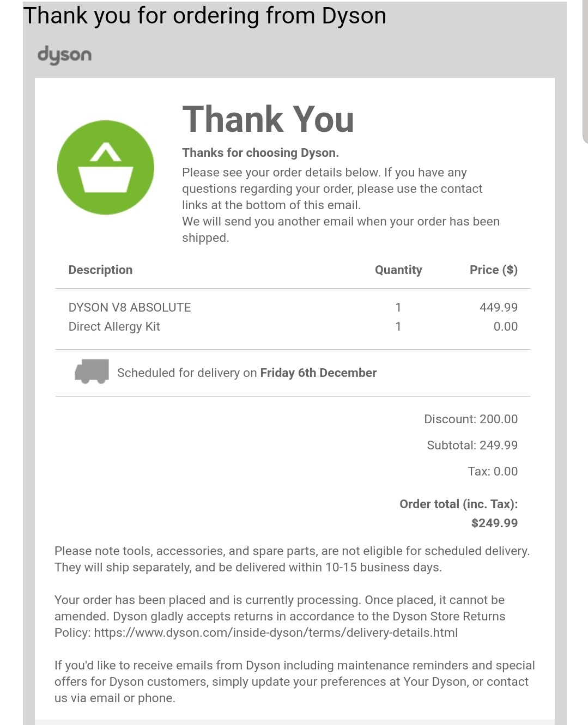Select the DYSON V8 ABSOLUTE item row
588x725 pixels.
[293, 307]
